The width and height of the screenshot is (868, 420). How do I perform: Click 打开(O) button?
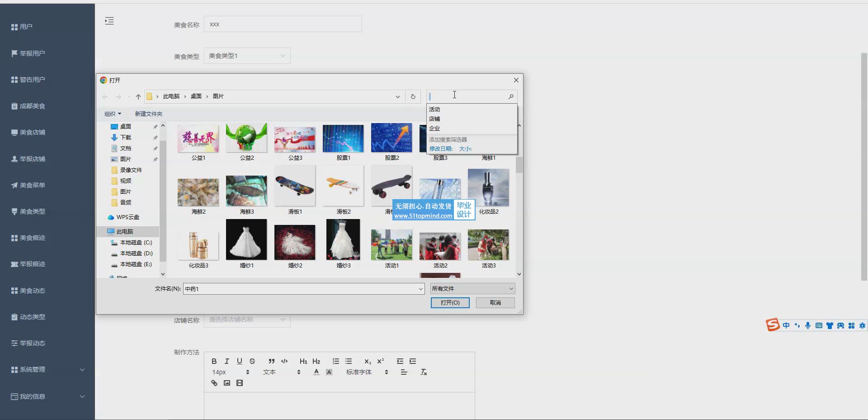(x=450, y=302)
